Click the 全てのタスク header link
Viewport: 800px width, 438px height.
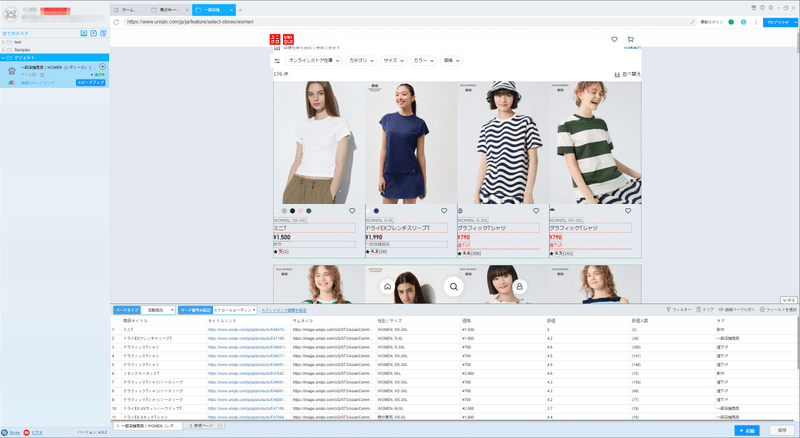coord(15,34)
